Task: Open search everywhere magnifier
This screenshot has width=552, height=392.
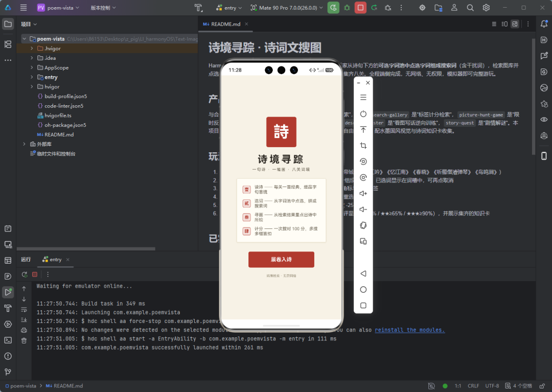Action: pyautogui.click(x=470, y=7)
